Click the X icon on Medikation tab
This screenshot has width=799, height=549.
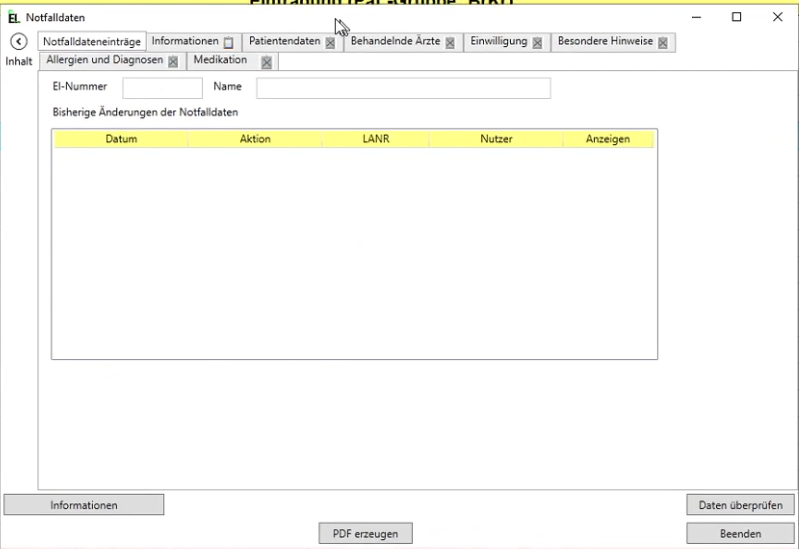[266, 62]
